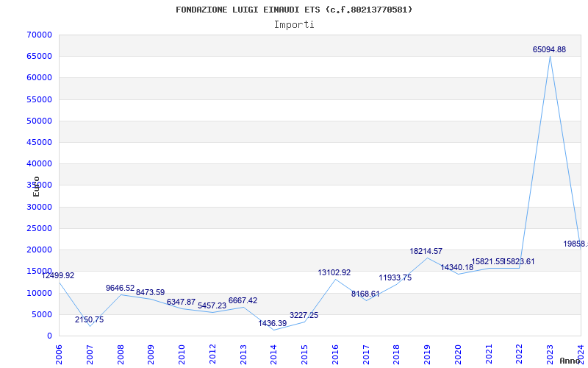Click the 2009 x-axis year label

pyautogui.click(x=151, y=354)
